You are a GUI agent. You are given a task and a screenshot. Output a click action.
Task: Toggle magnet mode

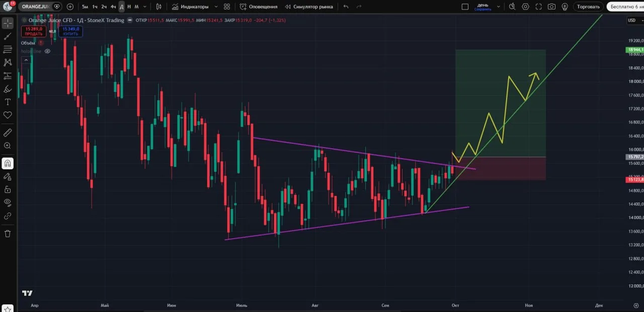8,163
